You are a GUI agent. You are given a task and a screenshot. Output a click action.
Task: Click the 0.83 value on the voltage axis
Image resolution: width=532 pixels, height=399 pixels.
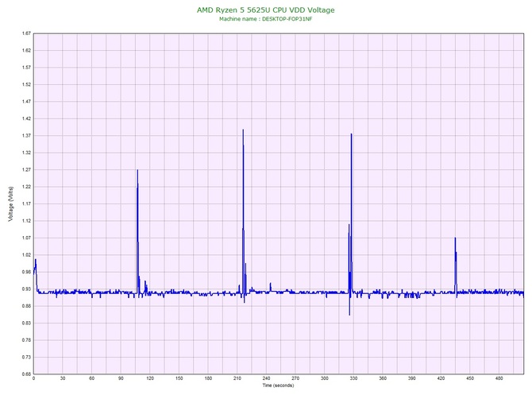click(x=26, y=323)
